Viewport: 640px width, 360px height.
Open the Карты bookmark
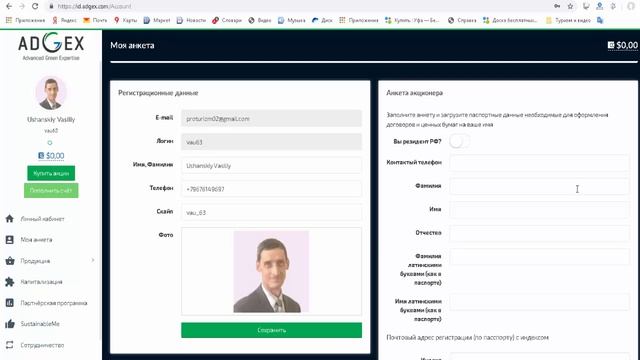[x=125, y=20]
